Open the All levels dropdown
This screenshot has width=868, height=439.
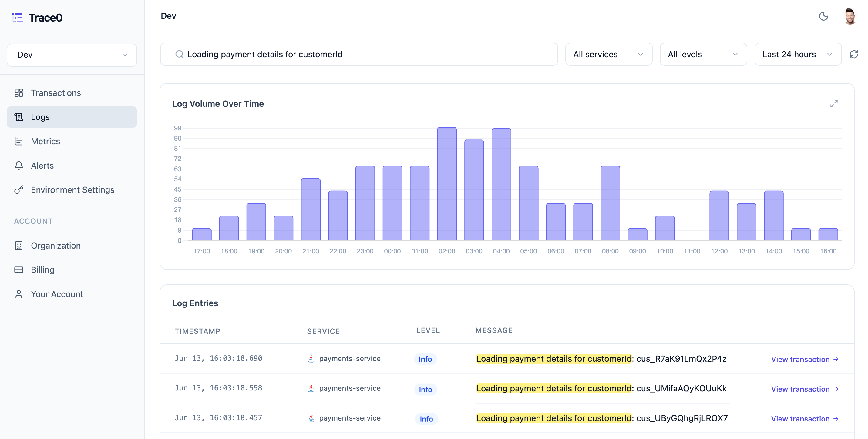click(703, 54)
